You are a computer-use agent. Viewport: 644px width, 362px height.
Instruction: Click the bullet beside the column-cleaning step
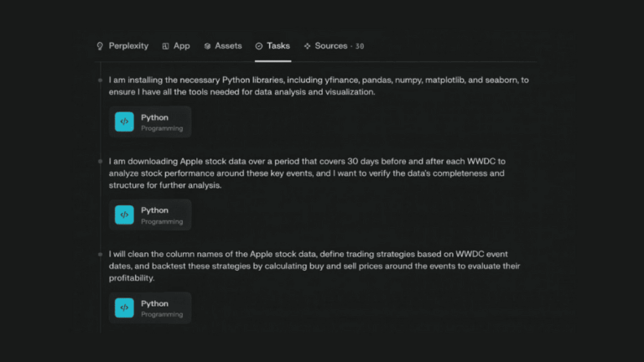click(101, 254)
